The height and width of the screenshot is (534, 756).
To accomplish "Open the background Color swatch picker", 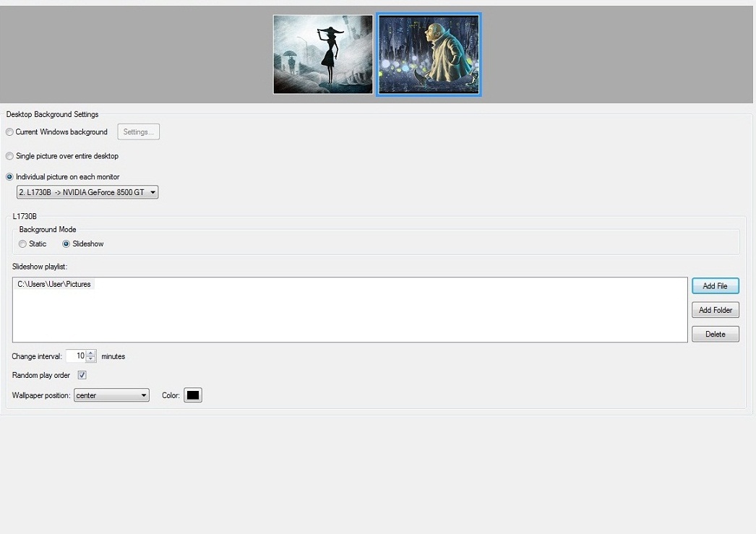I will click(193, 395).
